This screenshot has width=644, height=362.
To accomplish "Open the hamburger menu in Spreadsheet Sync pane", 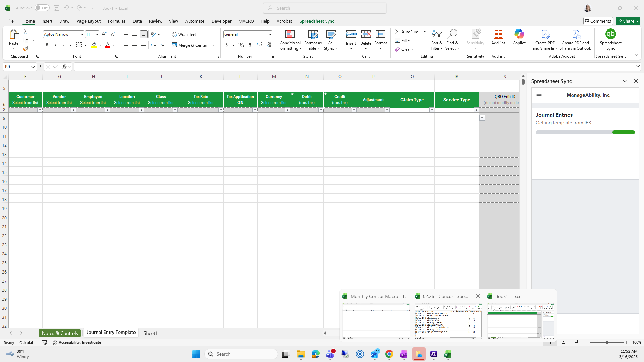I will pos(539,96).
